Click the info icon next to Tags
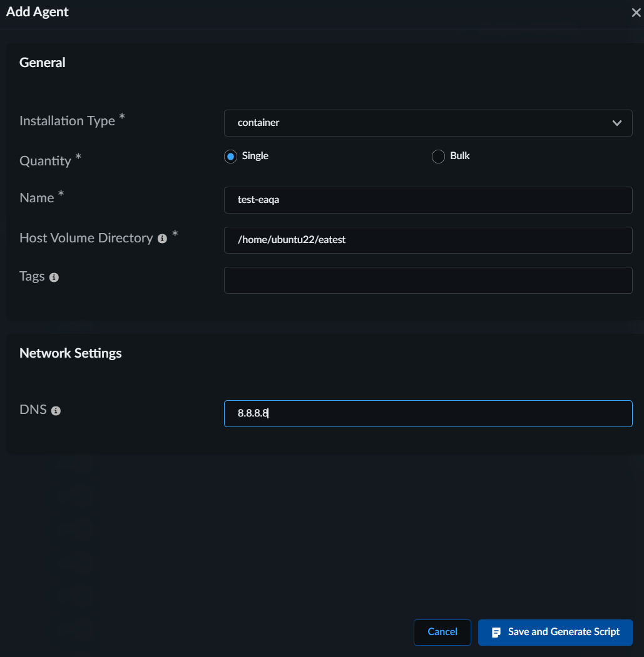 pos(54,277)
